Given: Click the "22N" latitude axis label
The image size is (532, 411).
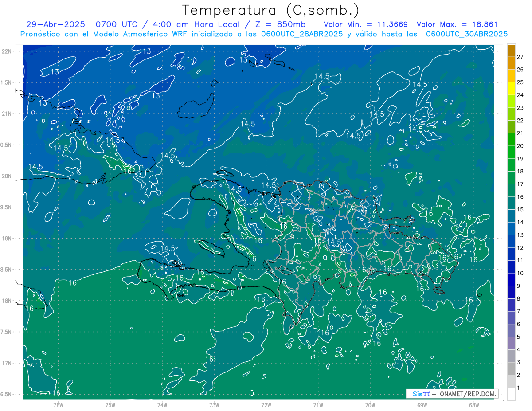Looking at the screenshot, I should (x=7, y=51).
